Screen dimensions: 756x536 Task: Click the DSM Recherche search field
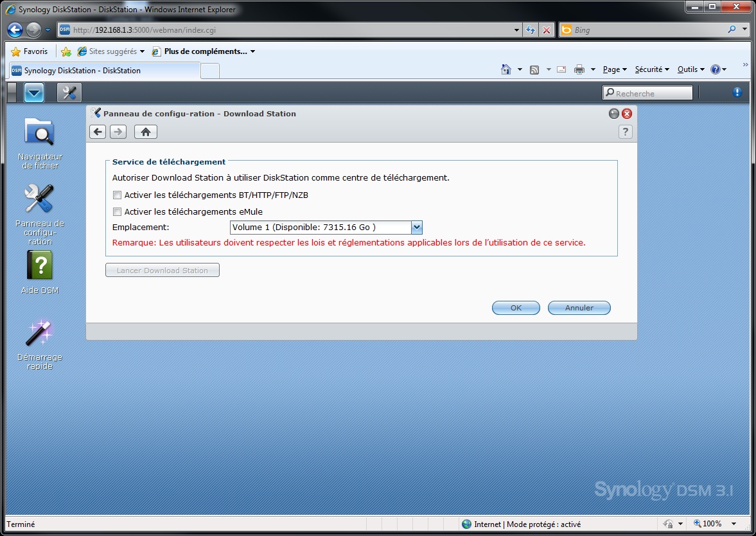pos(647,93)
